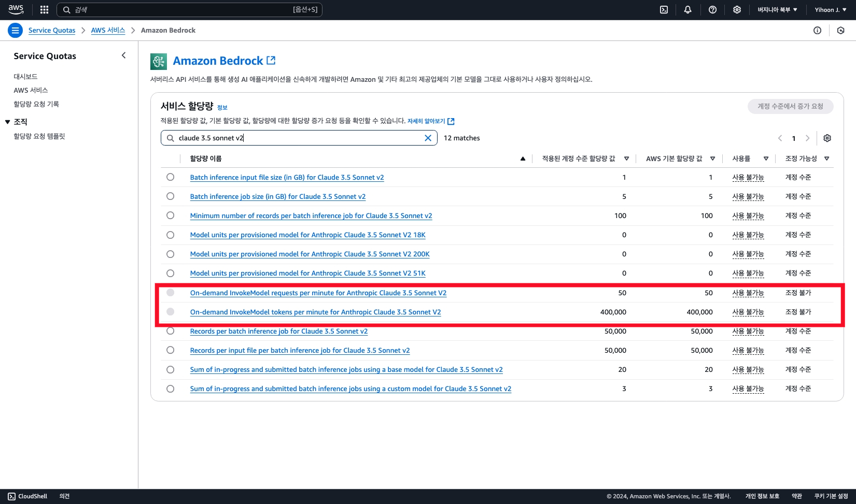Go to AWS 서비스 breadcrumb link
Image resolution: width=856 pixels, height=504 pixels.
click(x=108, y=31)
